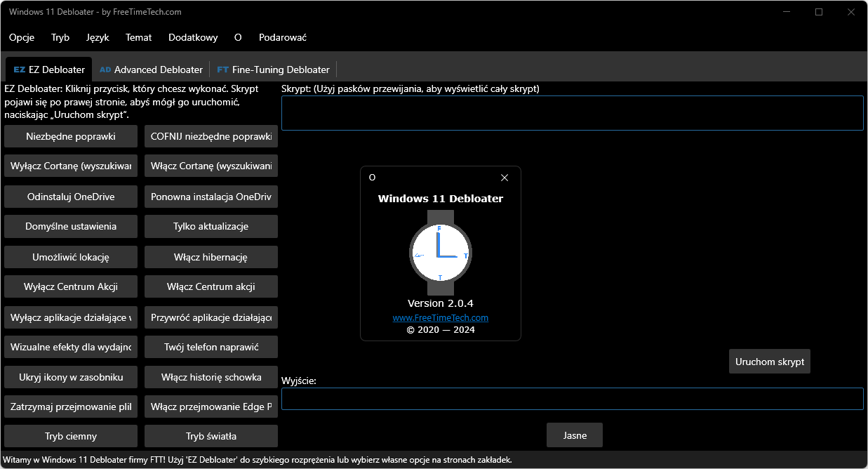Click the status bar welcome message
Image resolution: width=868 pixels, height=469 pixels.
[258, 460]
